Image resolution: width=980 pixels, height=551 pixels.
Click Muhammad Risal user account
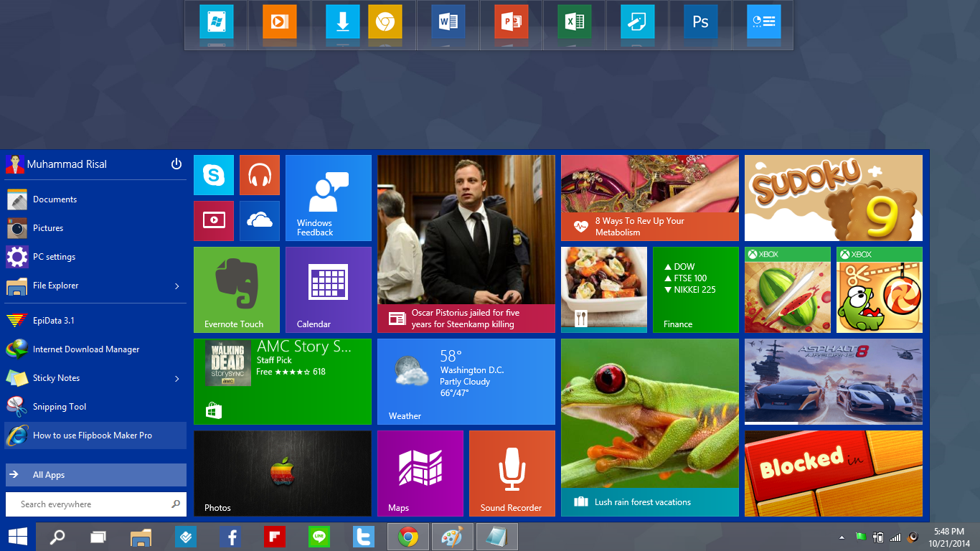tap(56, 164)
